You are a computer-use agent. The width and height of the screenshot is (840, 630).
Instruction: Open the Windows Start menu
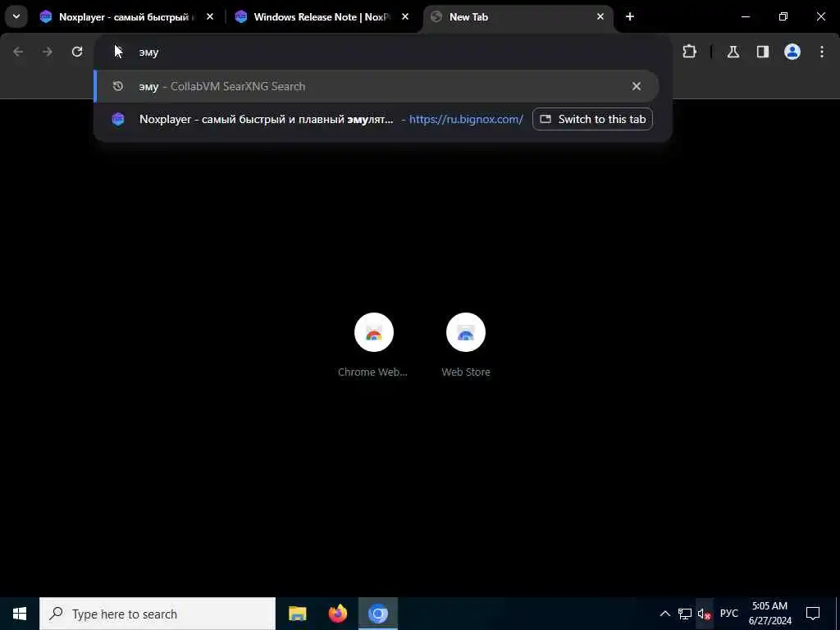point(20,614)
